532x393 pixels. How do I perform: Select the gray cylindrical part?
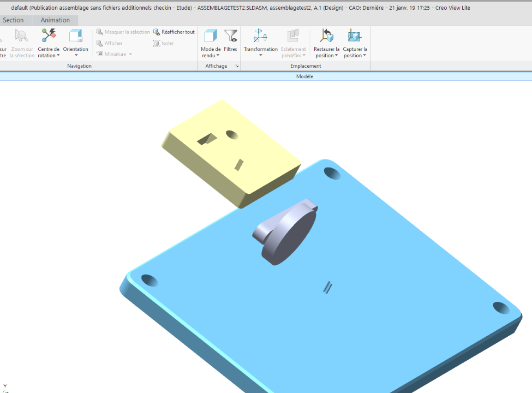tap(286, 233)
